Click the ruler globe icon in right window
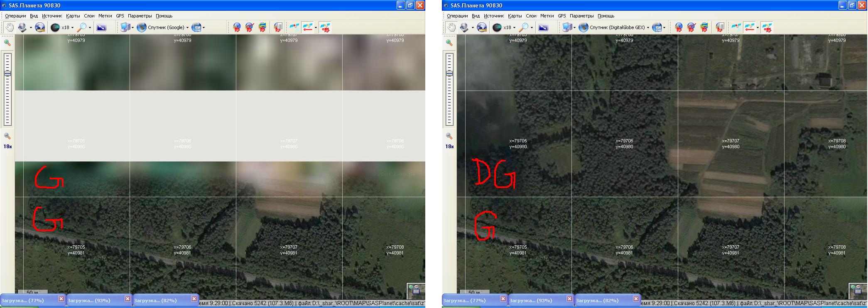The height and width of the screenshot is (308, 868). point(482,27)
